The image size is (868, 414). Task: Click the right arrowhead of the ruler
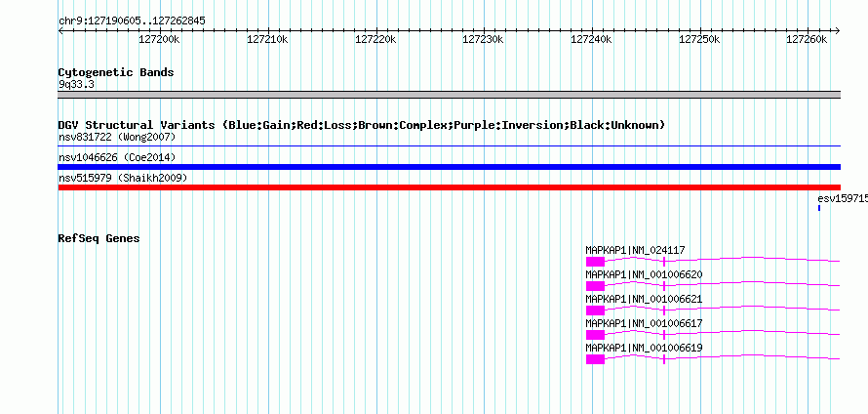(838, 31)
